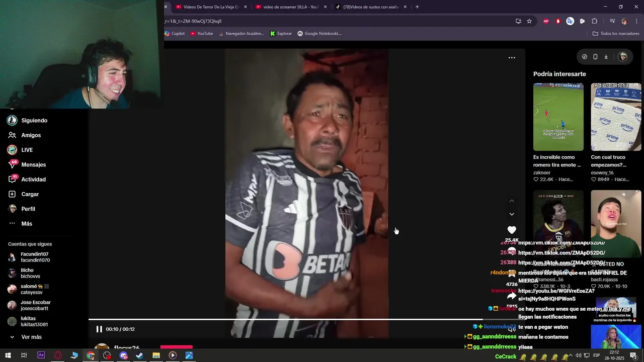The image size is (644, 362).
Task: Open Google NotebookL... bookmark
Action: tap(319, 34)
